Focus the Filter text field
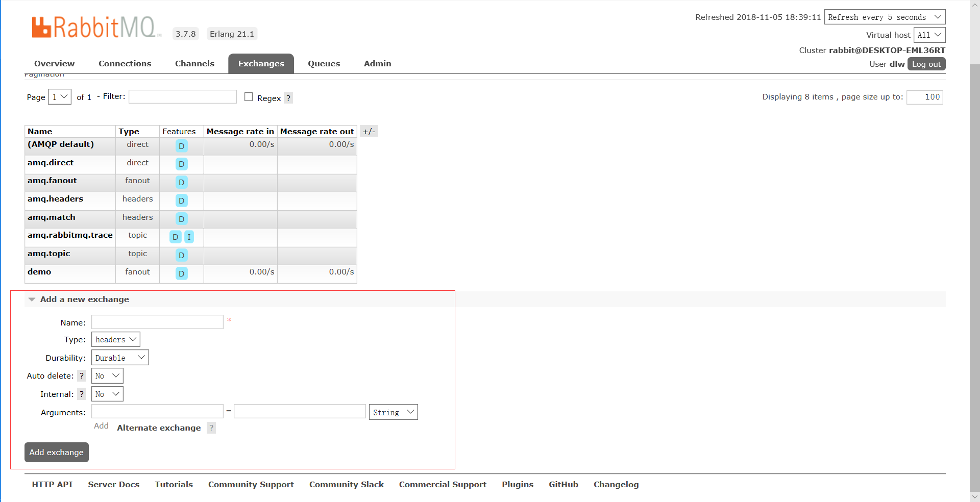Screen dimensions: 980x502 click(x=183, y=97)
